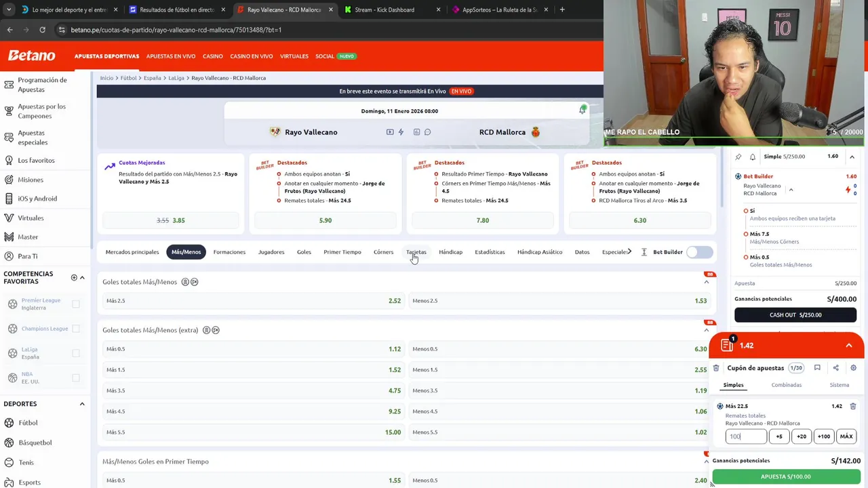Open Social top menu item
The width and height of the screenshot is (868, 488).
coord(324,56)
